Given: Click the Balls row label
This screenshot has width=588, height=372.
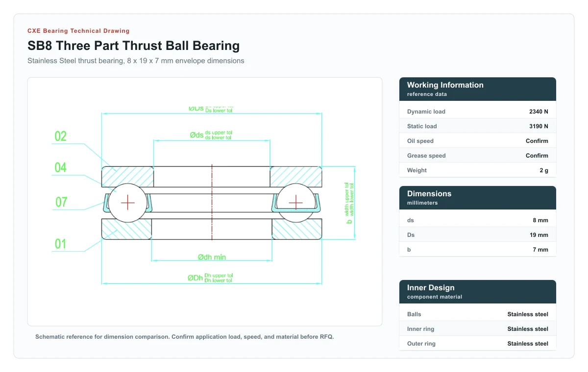Looking at the screenshot, I should [414, 314].
